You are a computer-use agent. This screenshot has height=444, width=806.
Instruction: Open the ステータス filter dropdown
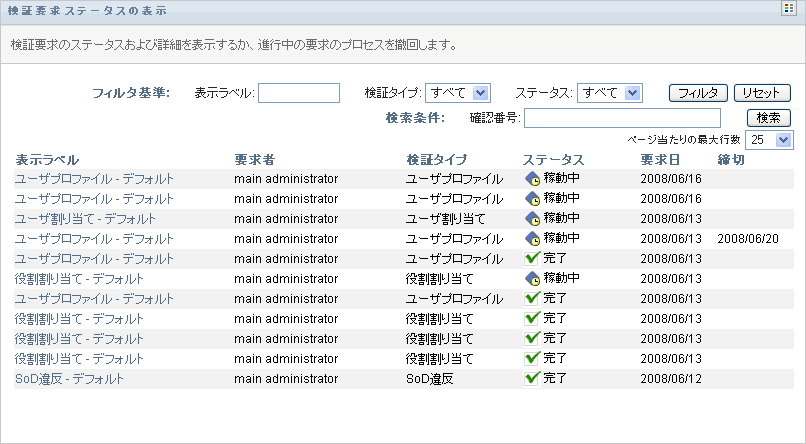(610, 93)
